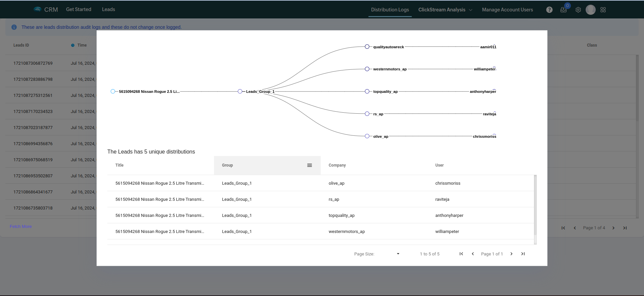Viewport: 644px width, 296px height.
Task: Click the '1 to 5 of 5' row count
Action: 430,254
